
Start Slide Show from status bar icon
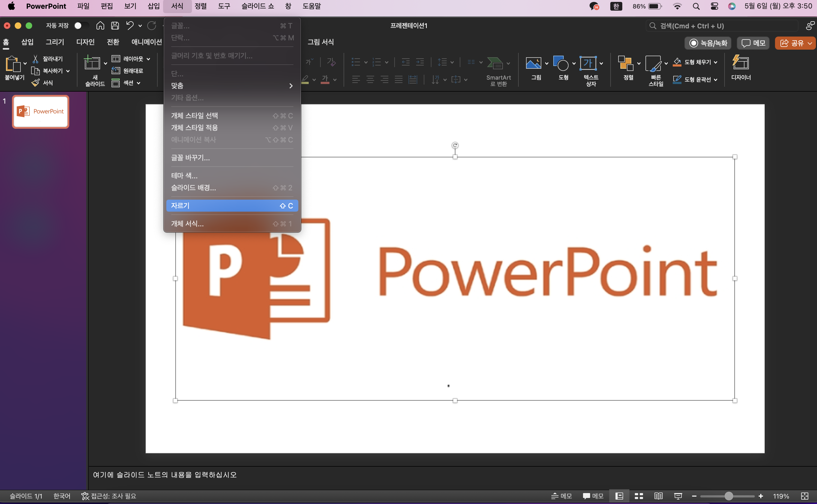(x=678, y=496)
